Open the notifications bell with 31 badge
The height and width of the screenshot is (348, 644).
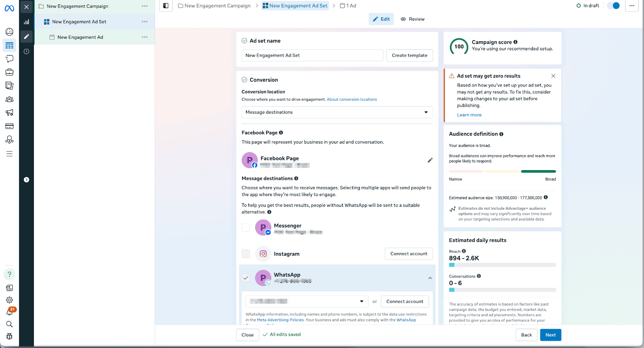tap(9, 312)
